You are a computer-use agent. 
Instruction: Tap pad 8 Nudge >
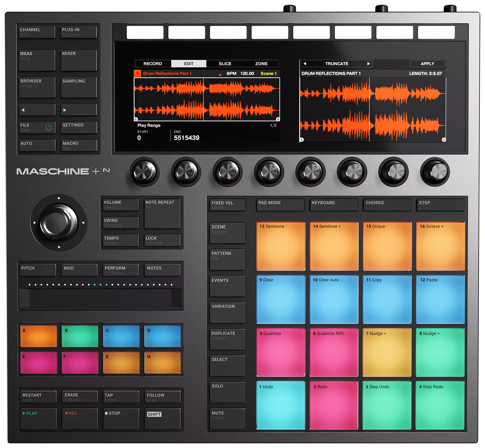click(440, 352)
